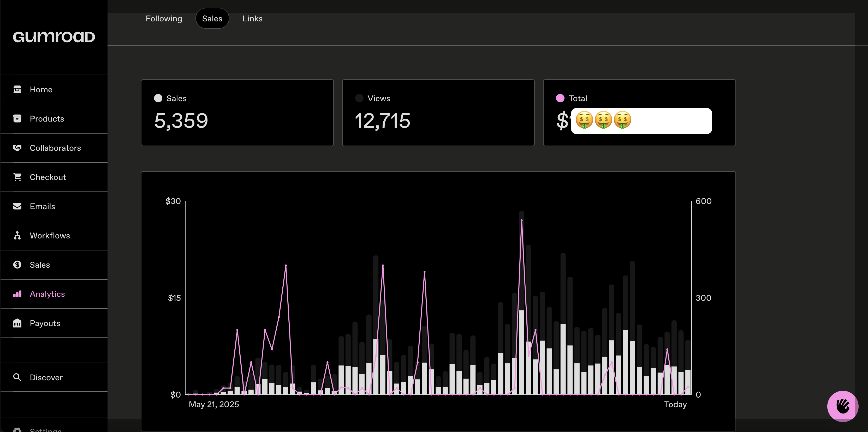Click the Discover magnifying glass icon
This screenshot has width=868, height=432.
(17, 377)
